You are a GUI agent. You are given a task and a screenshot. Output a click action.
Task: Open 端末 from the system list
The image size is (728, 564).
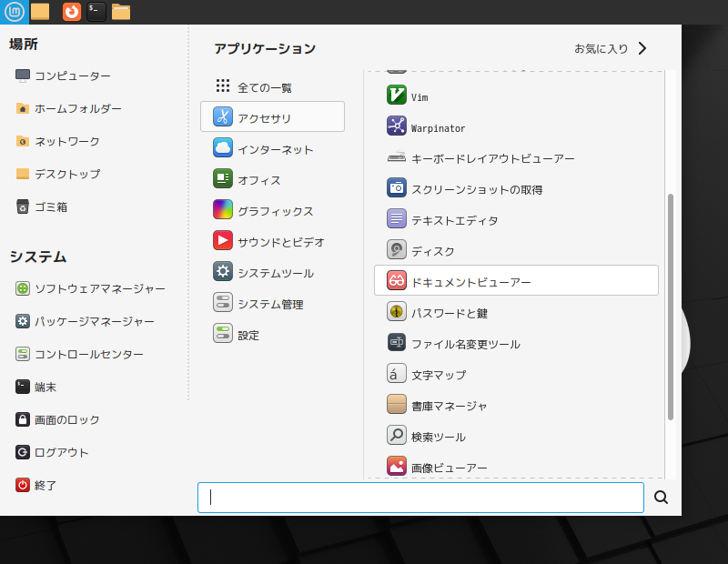(35, 387)
